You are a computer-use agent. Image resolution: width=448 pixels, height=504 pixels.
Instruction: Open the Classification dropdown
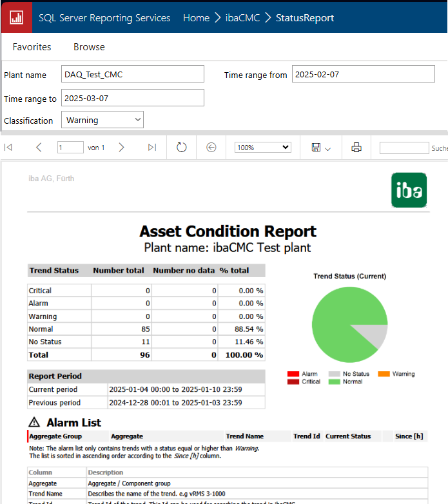(102, 120)
